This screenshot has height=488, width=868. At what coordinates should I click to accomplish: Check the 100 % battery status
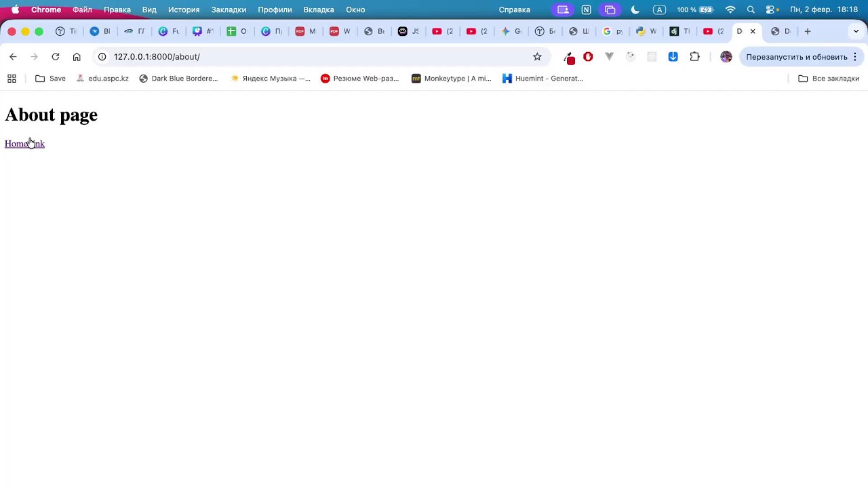point(695,9)
